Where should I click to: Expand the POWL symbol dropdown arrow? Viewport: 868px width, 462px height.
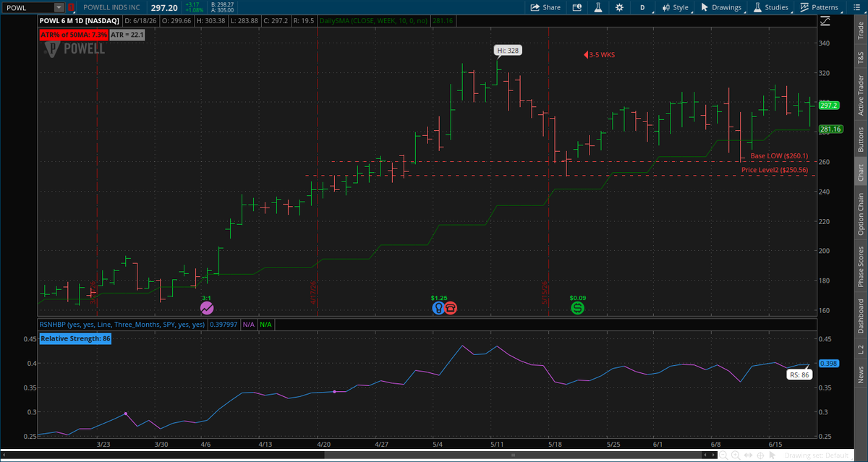click(59, 7)
